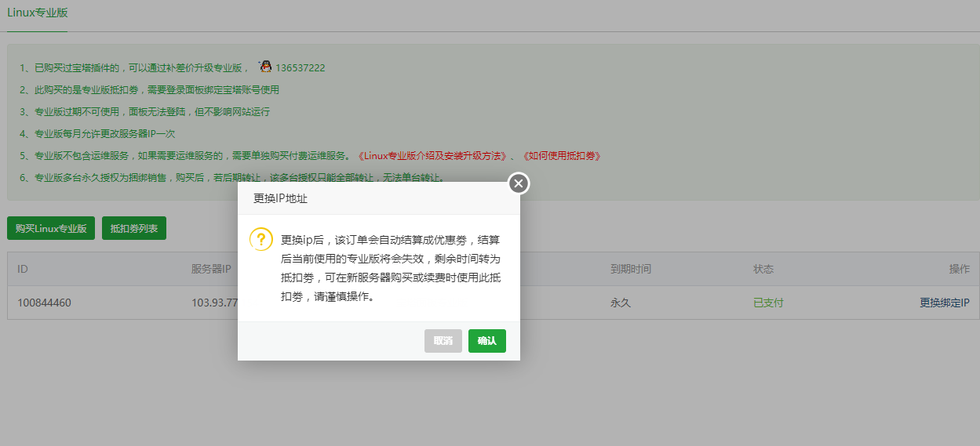Select order ID 100844460 cell
The height and width of the screenshot is (446, 980).
click(44, 303)
